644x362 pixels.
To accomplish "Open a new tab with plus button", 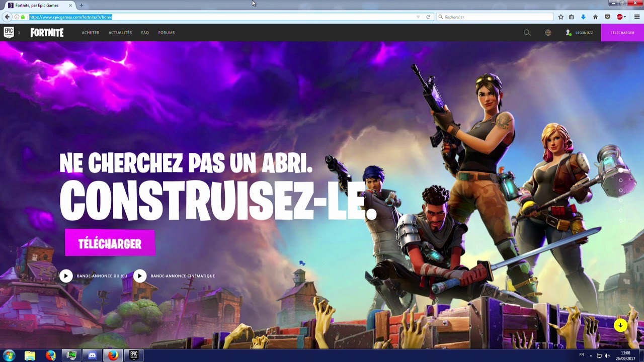I will coord(82,6).
